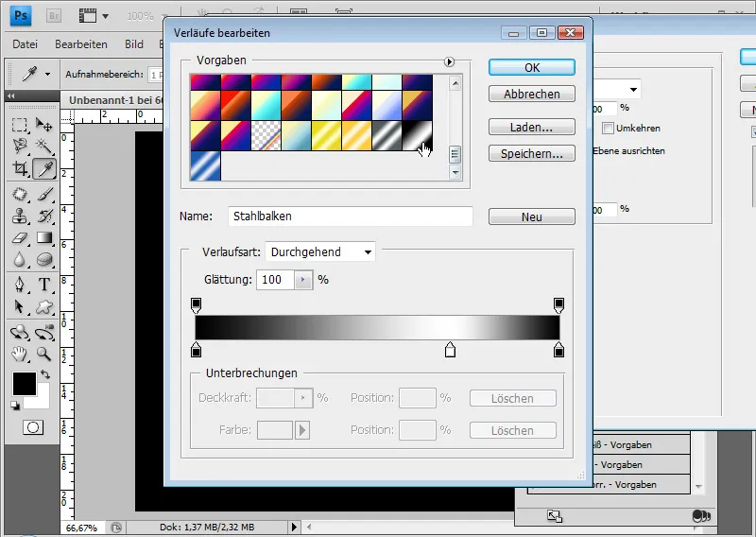This screenshot has height=537, width=756.
Task: Select the Crop tool
Action: pyautogui.click(x=20, y=168)
